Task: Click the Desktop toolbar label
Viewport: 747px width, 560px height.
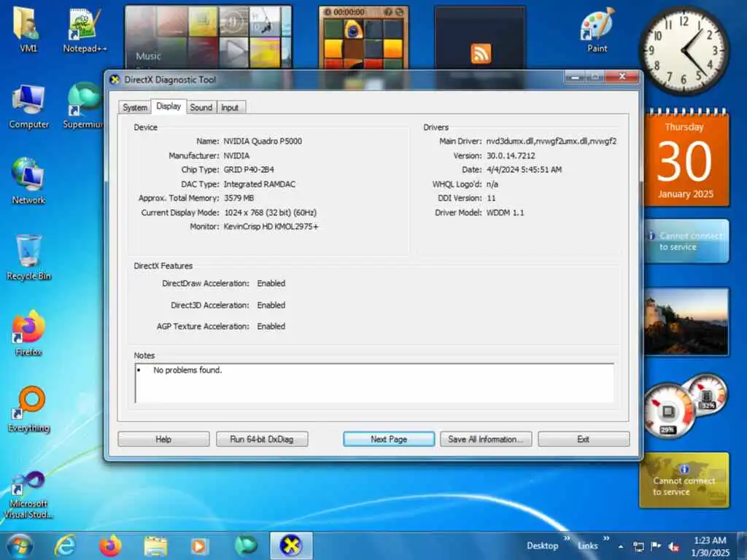Action: tap(542, 546)
